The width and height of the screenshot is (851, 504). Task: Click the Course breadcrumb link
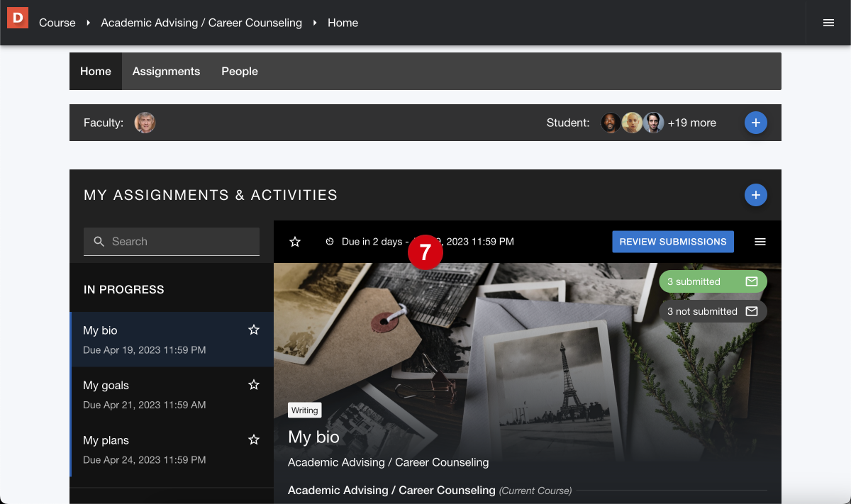click(x=57, y=23)
